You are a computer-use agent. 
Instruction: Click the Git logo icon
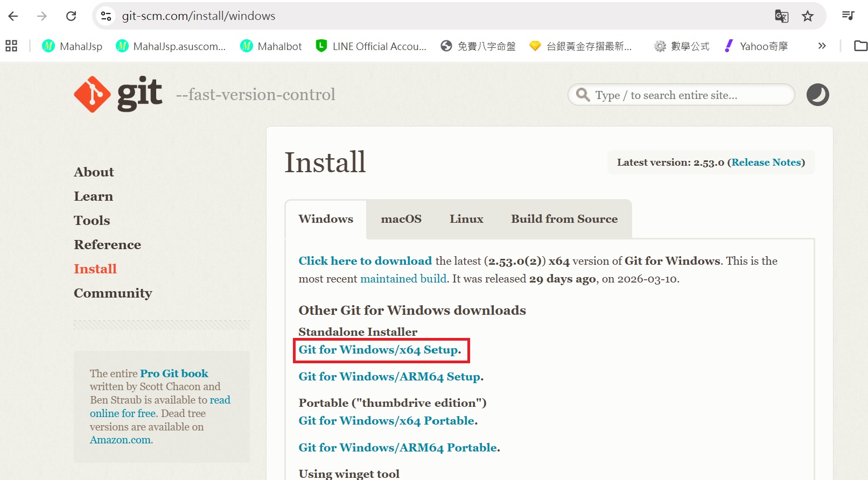(x=93, y=95)
